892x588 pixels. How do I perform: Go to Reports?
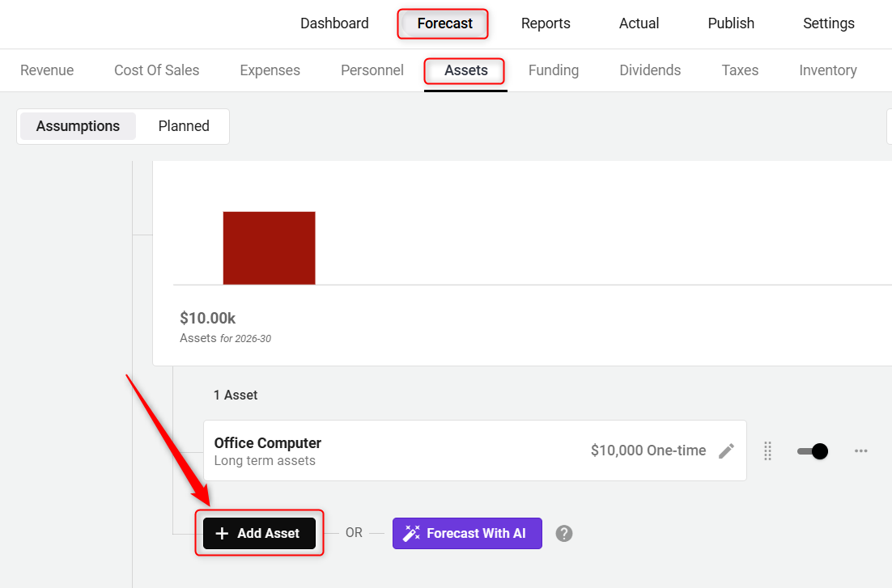click(x=546, y=23)
